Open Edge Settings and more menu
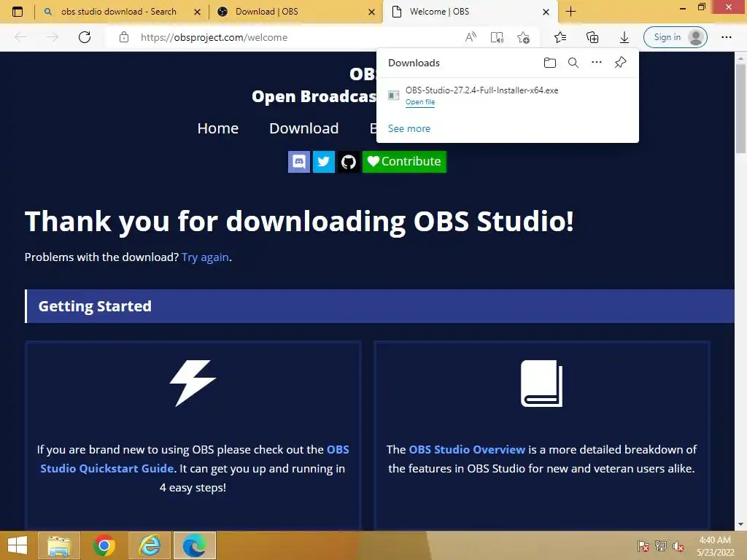The image size is (747, 560). pos(726,37)
